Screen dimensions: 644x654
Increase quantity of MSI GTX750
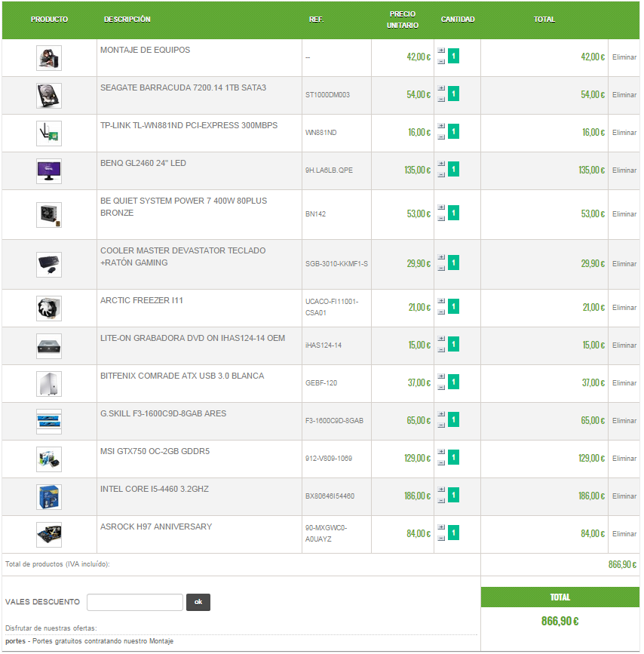click(441, 452)
